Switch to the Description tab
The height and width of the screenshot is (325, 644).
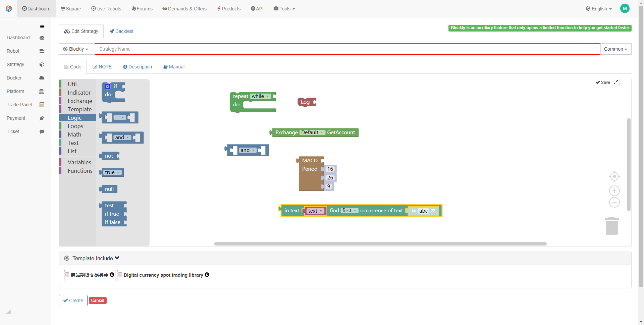(138, 67)
